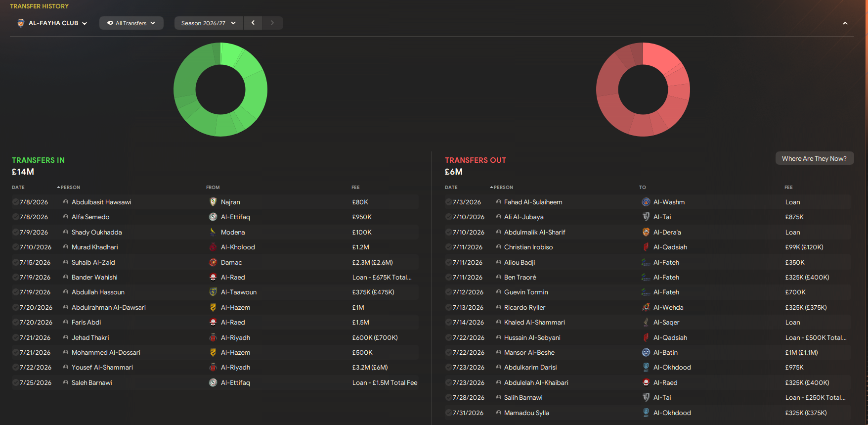
Task: Open the Season 2026/27 dropdown
Action: coord(208,23)
